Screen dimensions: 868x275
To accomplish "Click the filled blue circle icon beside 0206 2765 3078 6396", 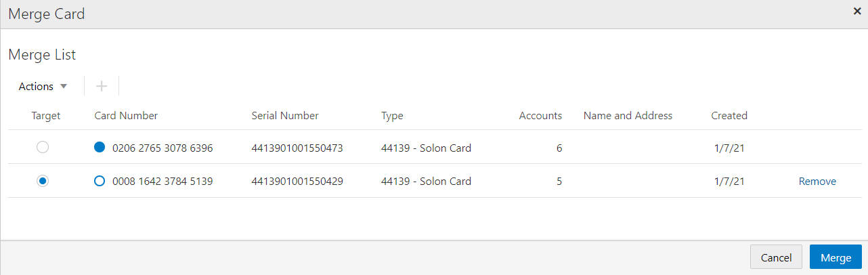I will pos(100,147).
